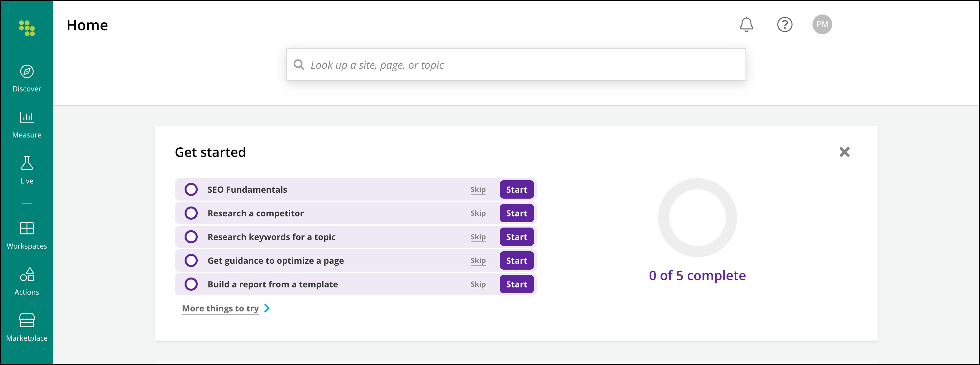The width and height of the screenshot is (980, 365).
Task: Open the Measure bar chart icon
Action: (27, 117)
